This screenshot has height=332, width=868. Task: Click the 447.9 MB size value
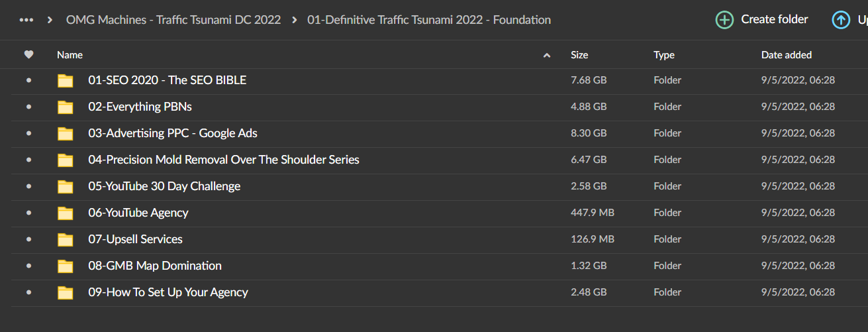593,213
